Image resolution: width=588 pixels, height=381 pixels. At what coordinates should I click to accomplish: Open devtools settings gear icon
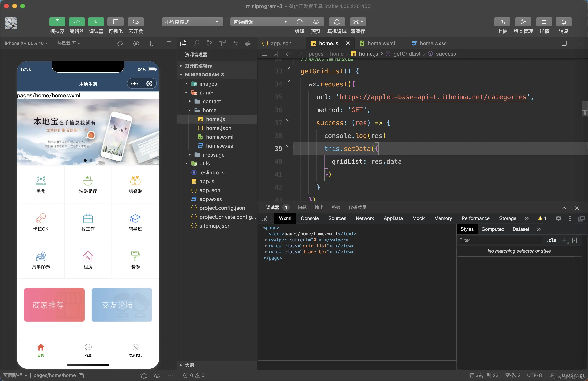click(558, 218)
